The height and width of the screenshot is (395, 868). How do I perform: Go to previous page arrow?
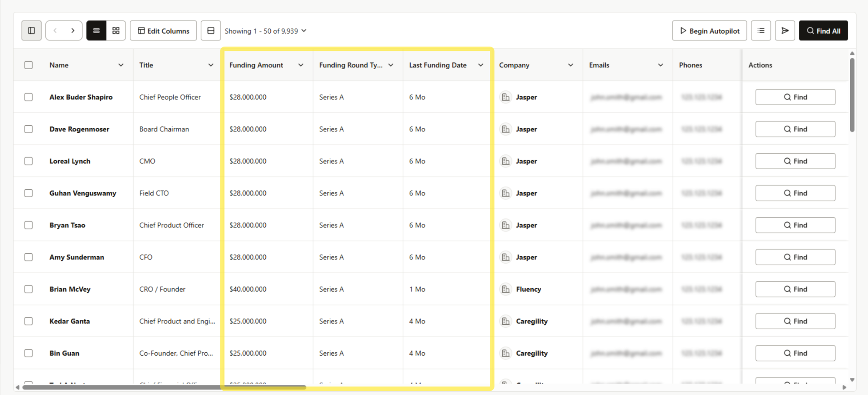coord(55,31)
